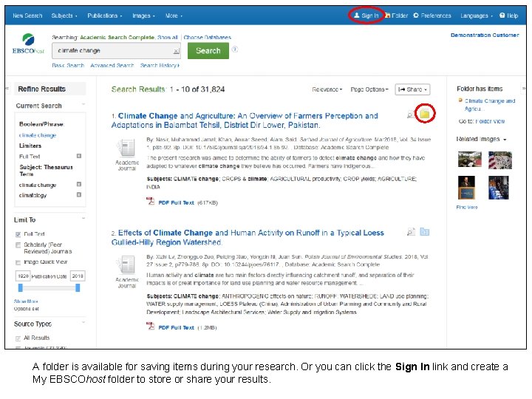Click Academic Journal icon of result 2

point(126,265)
